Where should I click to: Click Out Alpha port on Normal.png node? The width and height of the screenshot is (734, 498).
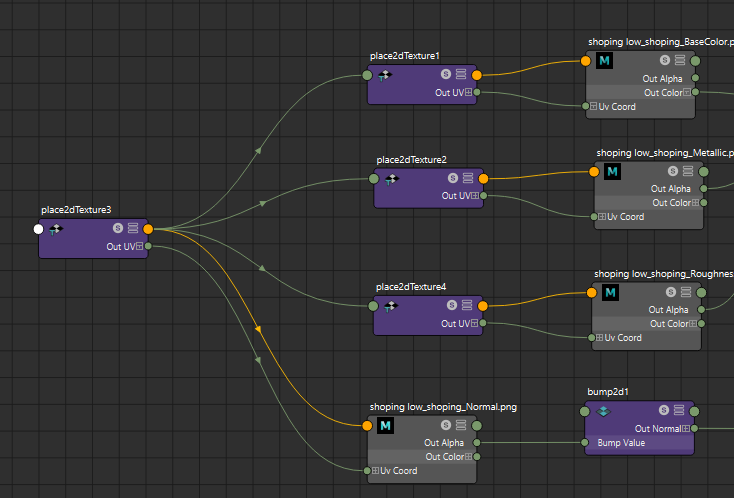[477, 442]
